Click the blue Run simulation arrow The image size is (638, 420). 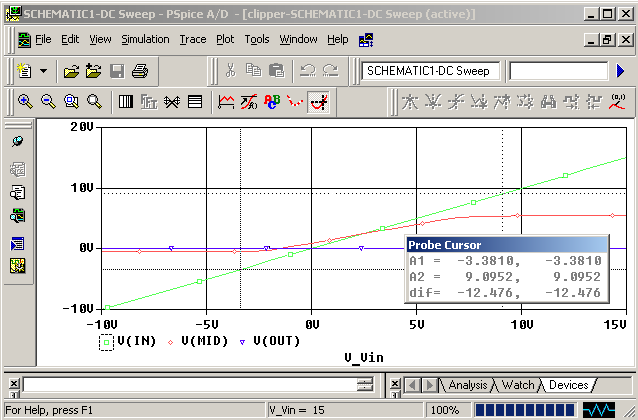[621, 71]
